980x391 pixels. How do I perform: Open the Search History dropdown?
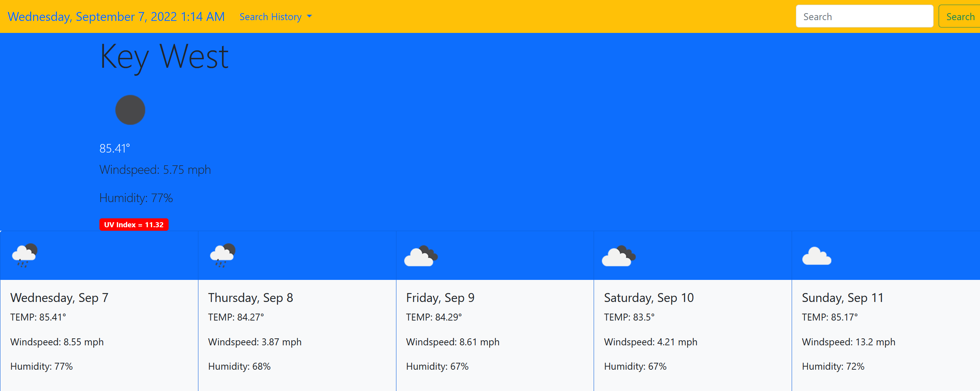coord(276,17)
